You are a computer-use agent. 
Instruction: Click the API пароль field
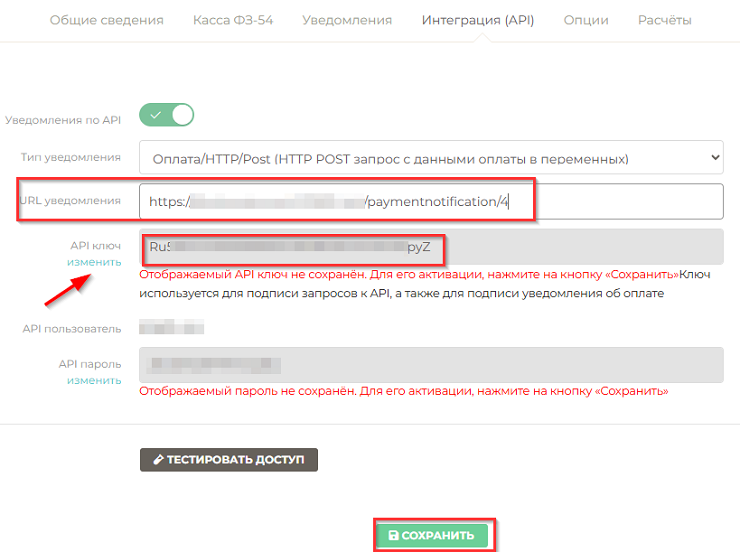[431, 365]
